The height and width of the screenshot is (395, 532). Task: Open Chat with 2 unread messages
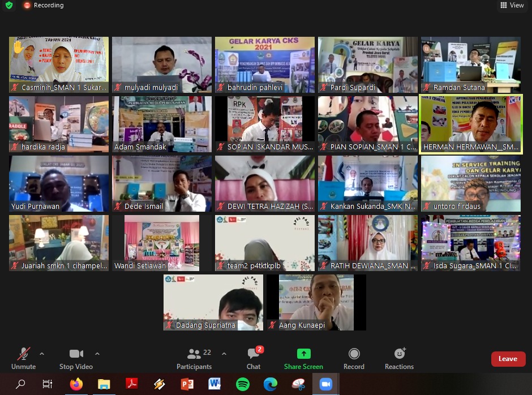coord(254,358)
